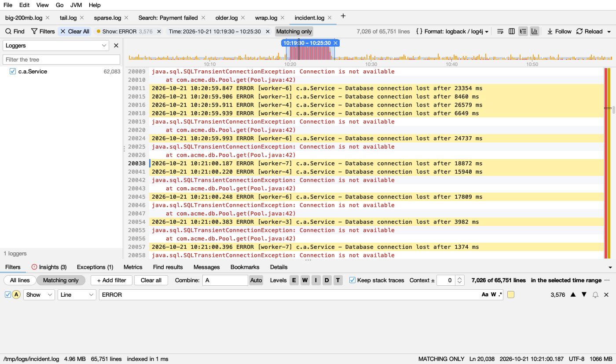The width and height of the screenshot is (616, 364).
Task: Open the Line filter scope dropdown
Action: (x=77, y=295)
